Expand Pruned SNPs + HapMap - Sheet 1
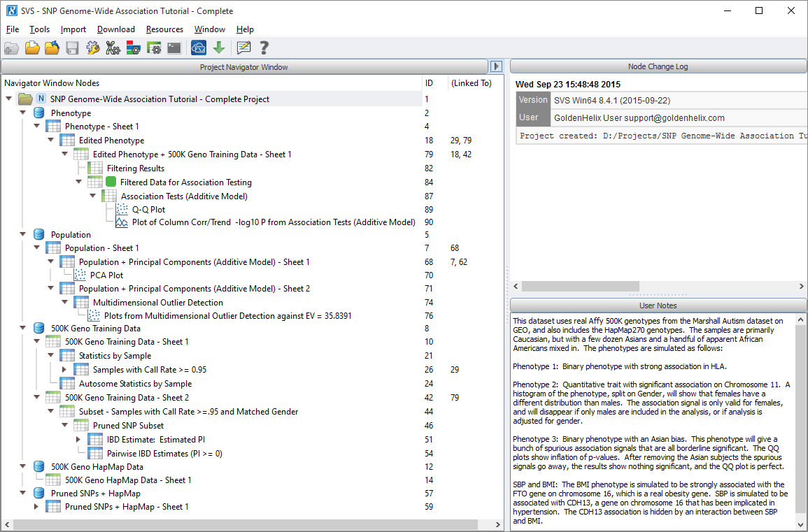 [x=37, y=506]
